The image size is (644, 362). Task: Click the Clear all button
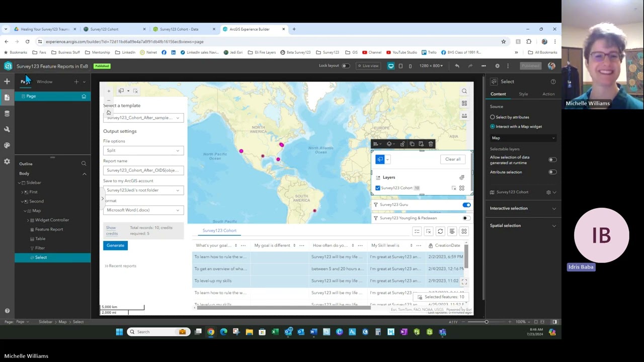pyautogui.click(x=453, y=159)
